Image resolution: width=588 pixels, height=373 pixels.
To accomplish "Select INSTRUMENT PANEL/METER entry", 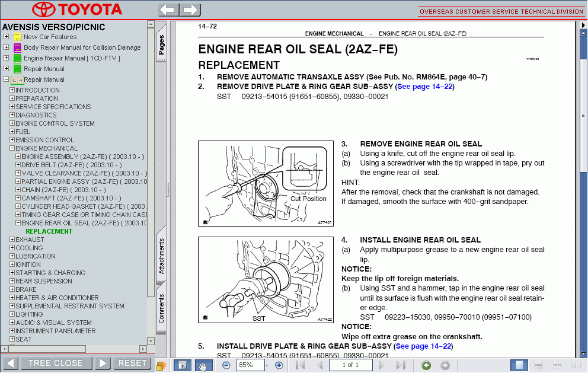I will coord(56,331).
